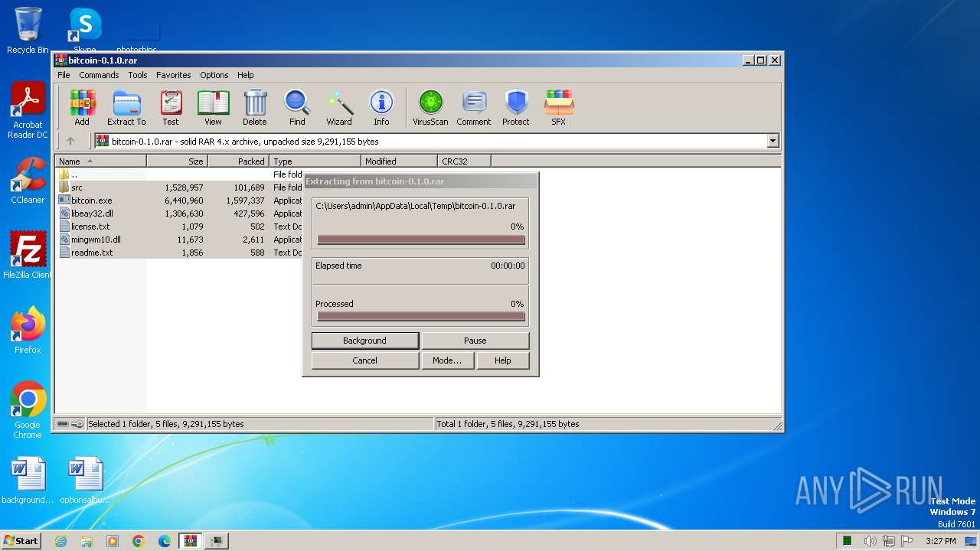
Task: Select license.txt in file list
Action: click(180, 227)
